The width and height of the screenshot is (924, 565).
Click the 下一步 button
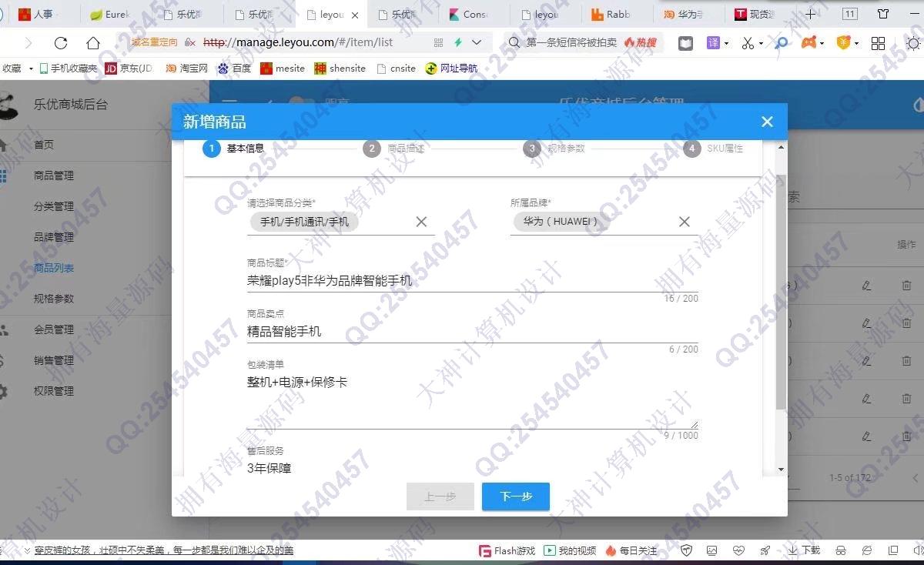(x=516, y=496)
